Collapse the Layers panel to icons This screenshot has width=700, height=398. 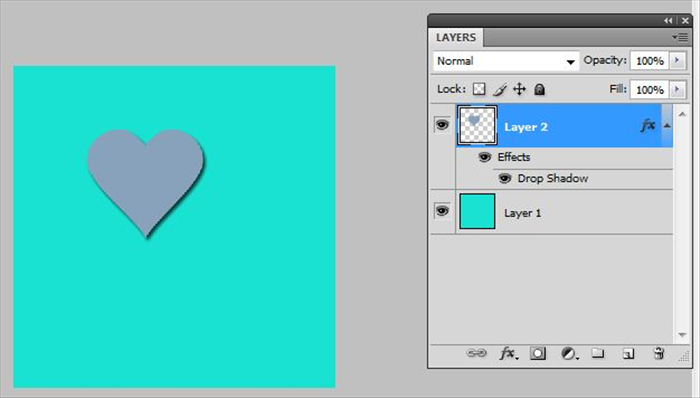coord(668,21)
